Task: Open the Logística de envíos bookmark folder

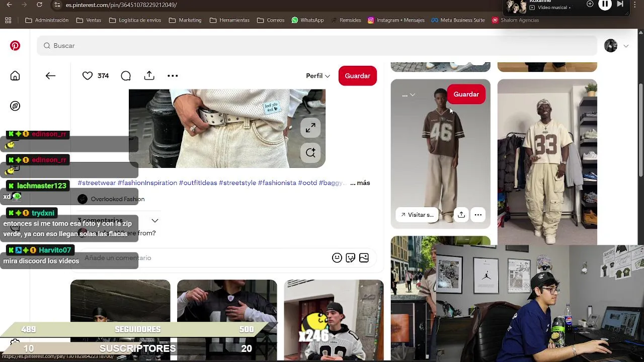Action: pos(135,20)
